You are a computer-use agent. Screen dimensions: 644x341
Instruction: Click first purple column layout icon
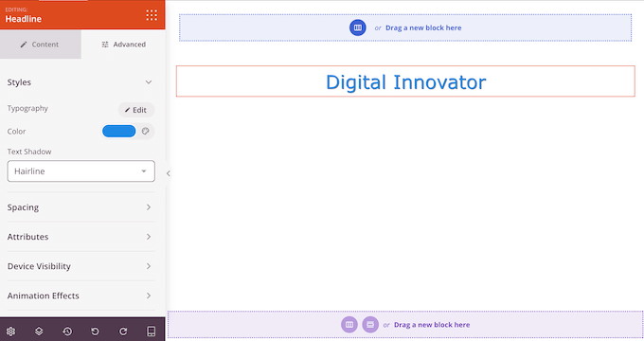(349, 325)
